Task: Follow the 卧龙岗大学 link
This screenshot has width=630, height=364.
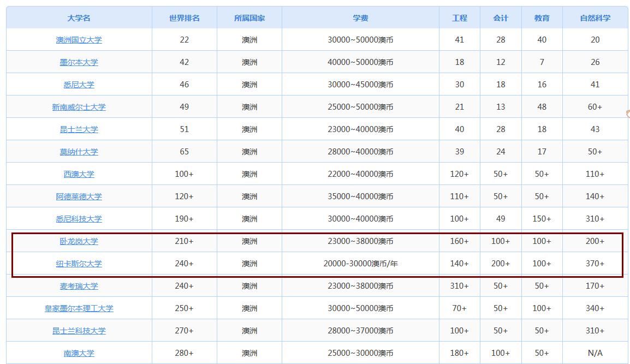Action: [x=79, y=241]
